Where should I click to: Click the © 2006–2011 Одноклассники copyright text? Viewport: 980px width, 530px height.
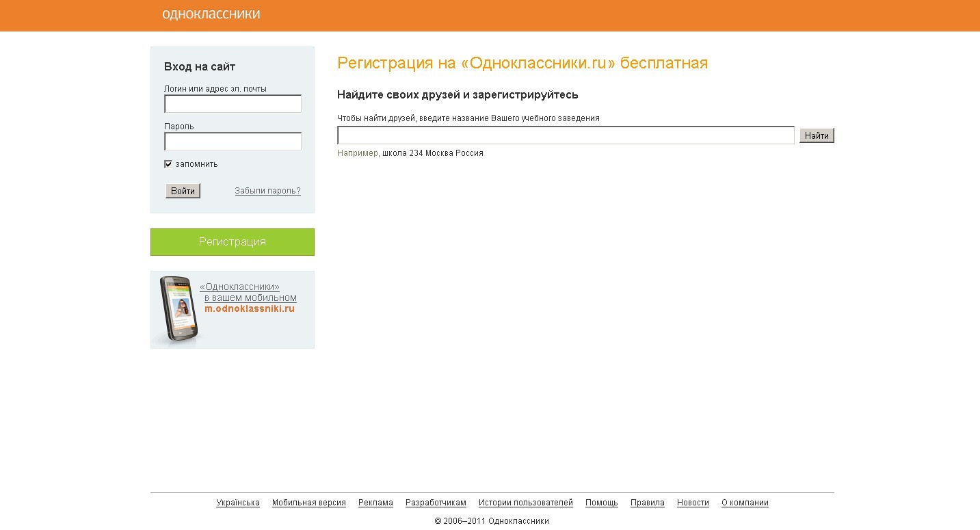click(492, 521)
